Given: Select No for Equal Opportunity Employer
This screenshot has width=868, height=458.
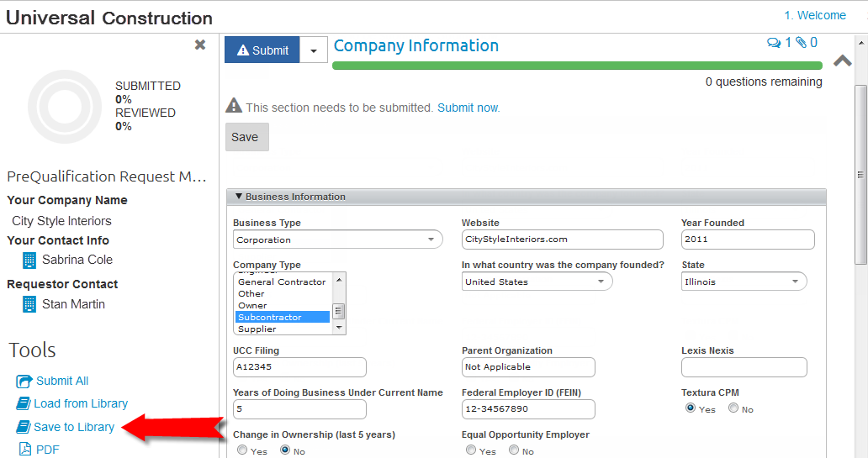Looking at the screenshot, I should click(x=514, y=450).
